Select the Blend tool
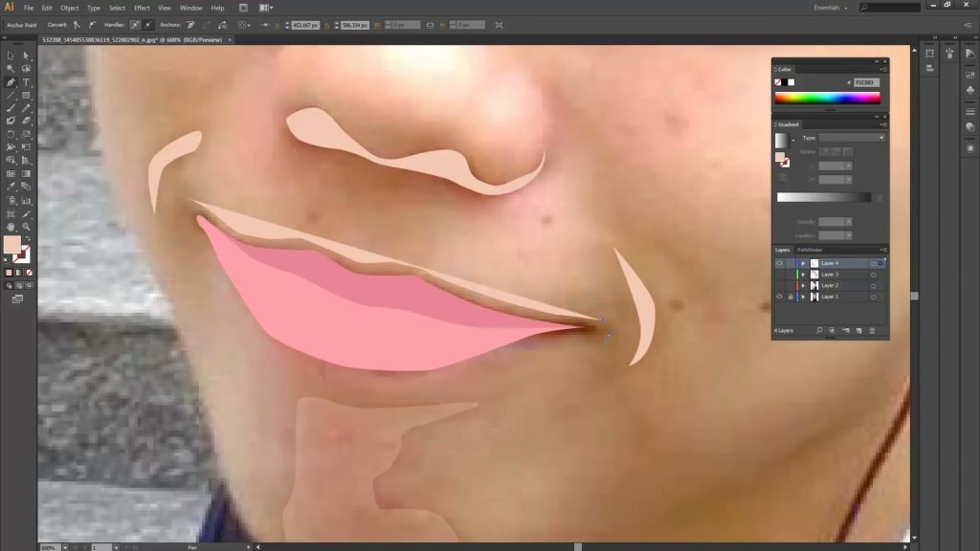 tap(26, 187)
